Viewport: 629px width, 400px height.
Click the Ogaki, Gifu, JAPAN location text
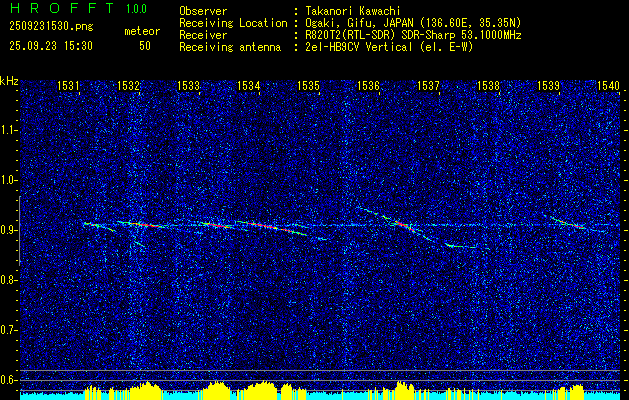[x=413, y=23]
